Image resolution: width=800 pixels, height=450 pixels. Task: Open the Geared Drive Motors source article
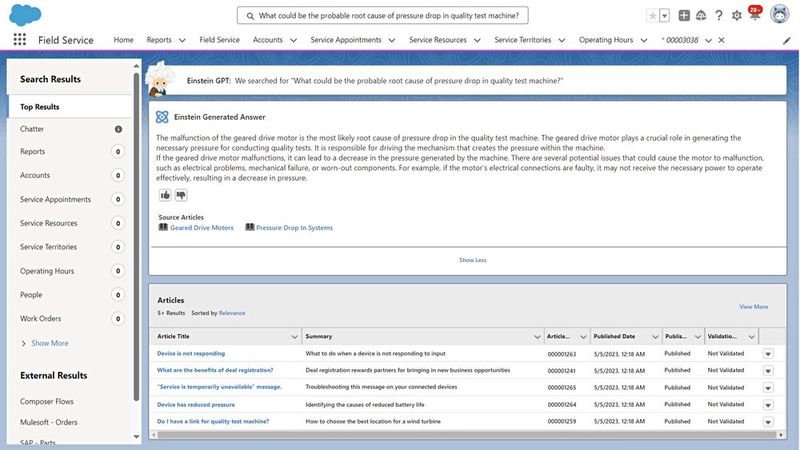202,228
